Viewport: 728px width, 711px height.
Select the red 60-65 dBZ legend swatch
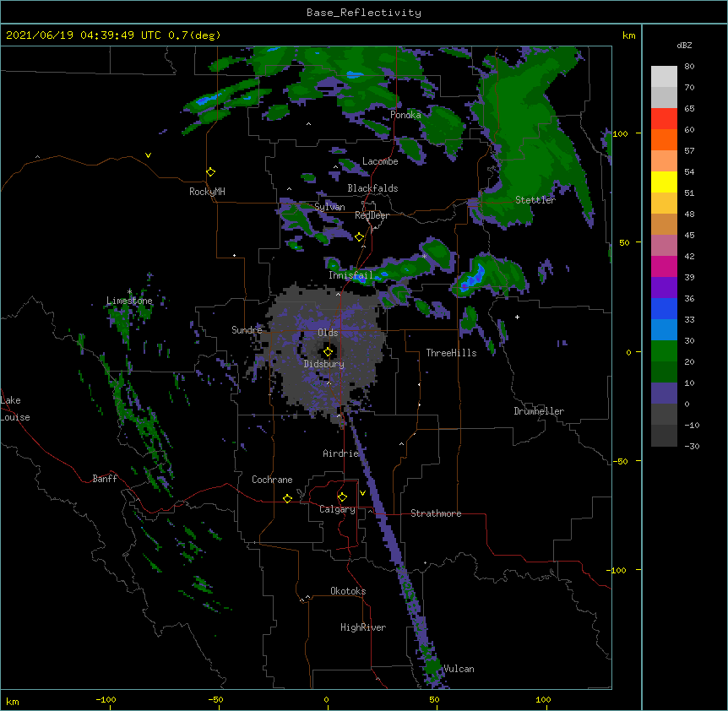(664, 119)
